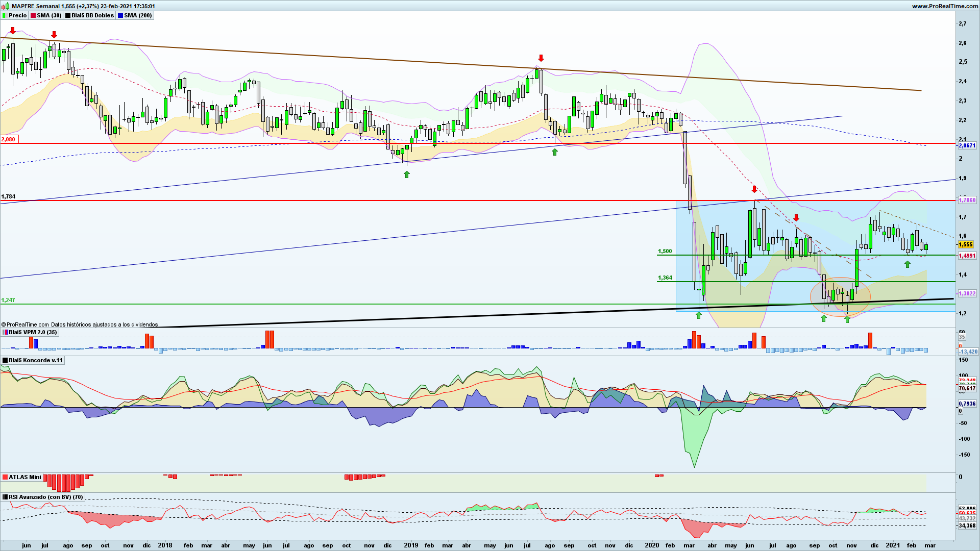Select the green up arrow at sep 2020 low

(x=823, y=318)
